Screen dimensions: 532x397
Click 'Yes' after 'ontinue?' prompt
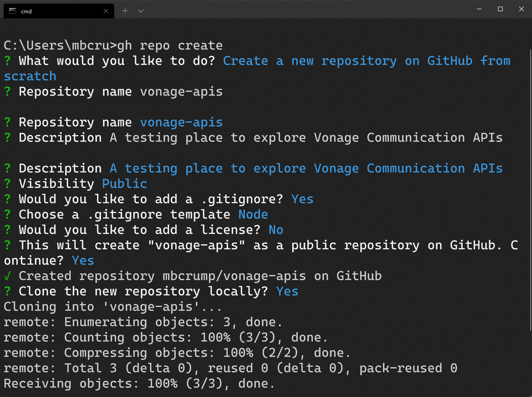(x=83, y=261)
